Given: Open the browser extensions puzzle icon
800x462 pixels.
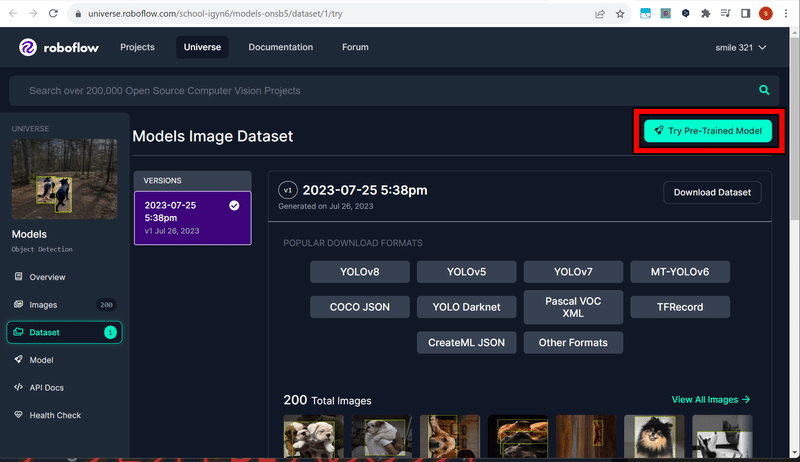Looking at the screenshot, I should [x=706, y=14].
